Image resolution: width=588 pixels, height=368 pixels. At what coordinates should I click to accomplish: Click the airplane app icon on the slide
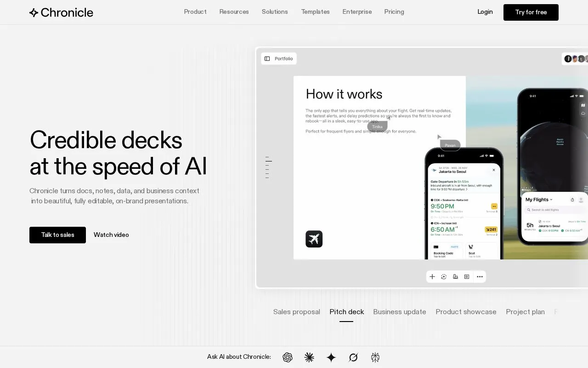pos(314,239)
